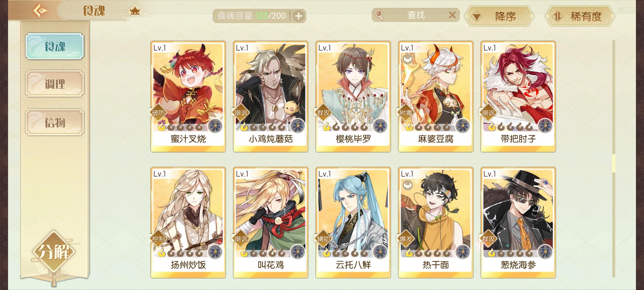
Task: Tap the back arrow icon
Action: (40, 11)
